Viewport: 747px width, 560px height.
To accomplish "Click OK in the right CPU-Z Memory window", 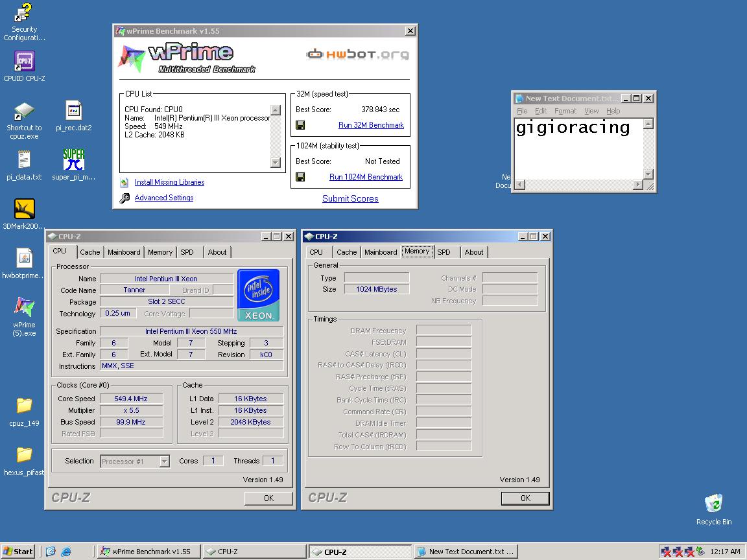I will pos(525,498).
